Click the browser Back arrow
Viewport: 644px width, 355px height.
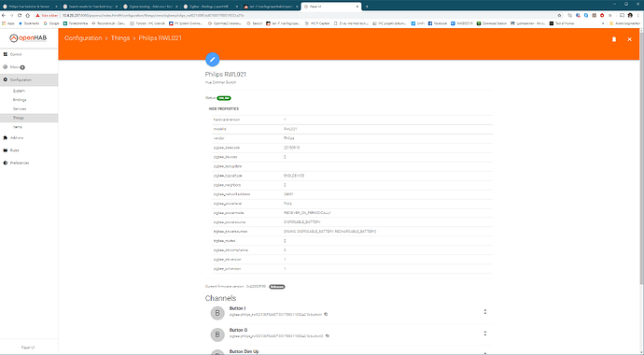[x=4, y=15]
